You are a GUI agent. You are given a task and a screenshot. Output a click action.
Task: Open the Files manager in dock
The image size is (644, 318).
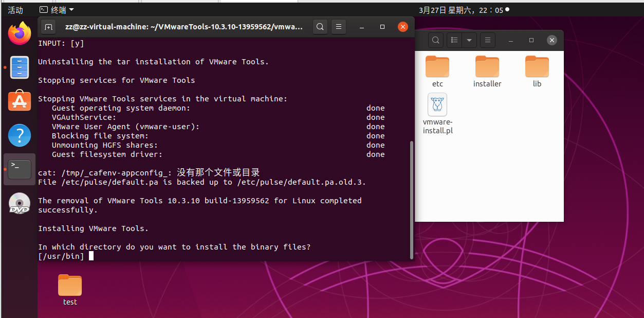(x=20, y=67)
